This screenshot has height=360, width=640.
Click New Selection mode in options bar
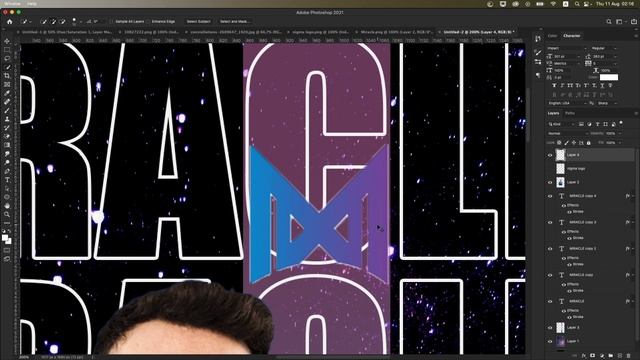[x=44, y=22]
